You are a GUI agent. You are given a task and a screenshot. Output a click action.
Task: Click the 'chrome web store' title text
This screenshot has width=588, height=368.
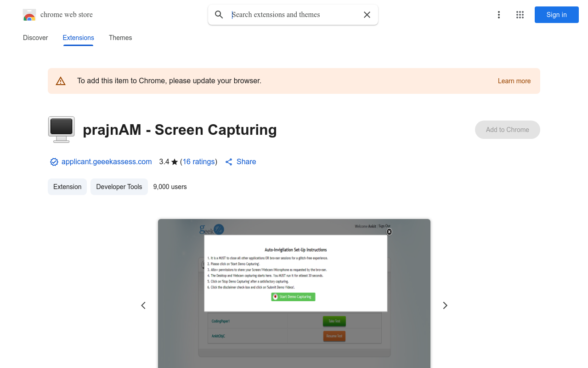[x=67, y=15]
